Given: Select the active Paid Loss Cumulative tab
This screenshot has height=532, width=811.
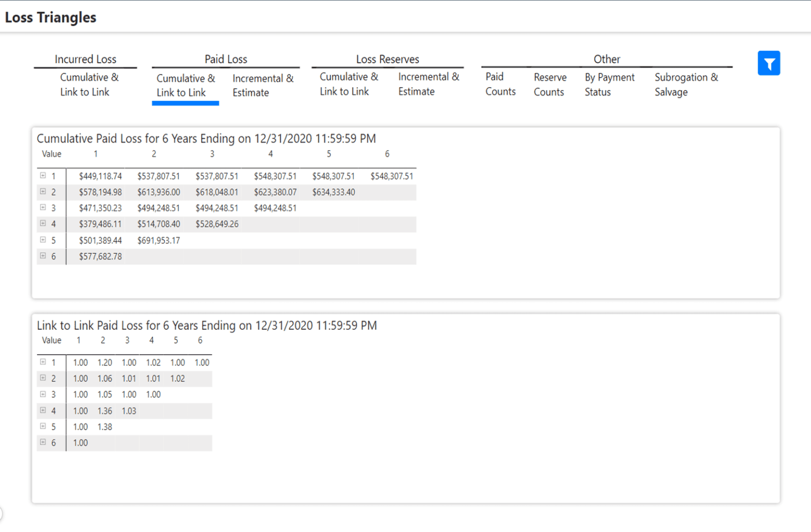Looking at the screenshot, I should click(185, 85).
